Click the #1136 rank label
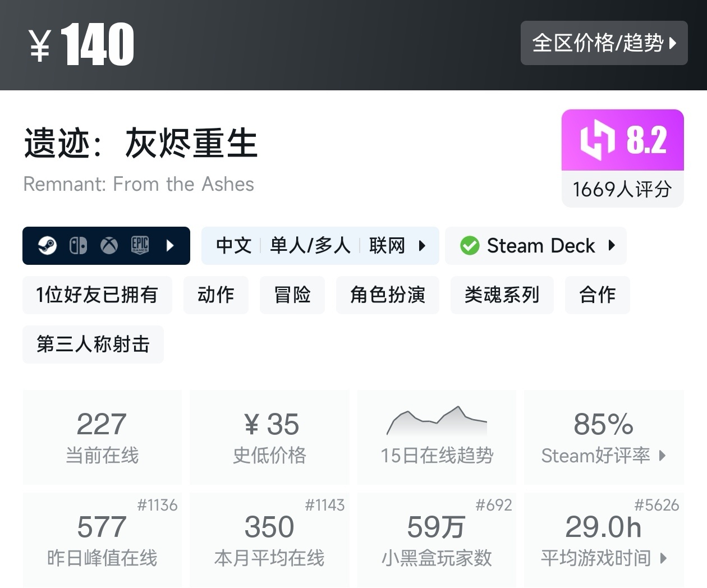The image size is (707, 588). point(157,505)
